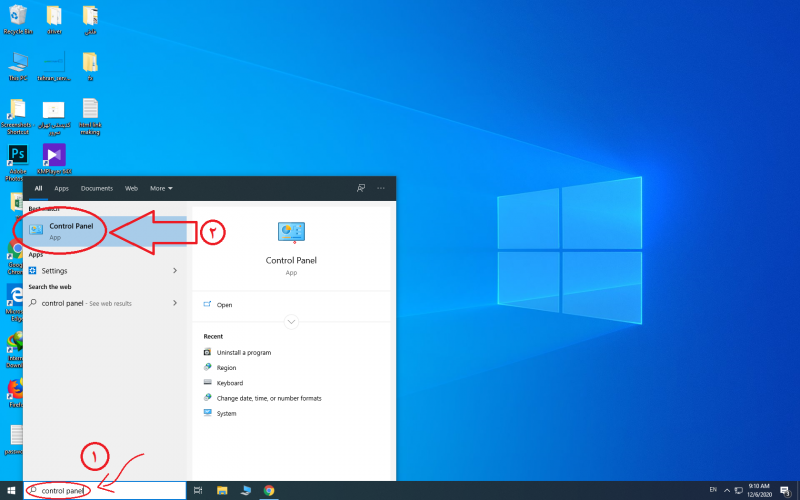Open the Windows Start menu
Viewport: 800px width, 500px height.
click(x=11, y=490)
